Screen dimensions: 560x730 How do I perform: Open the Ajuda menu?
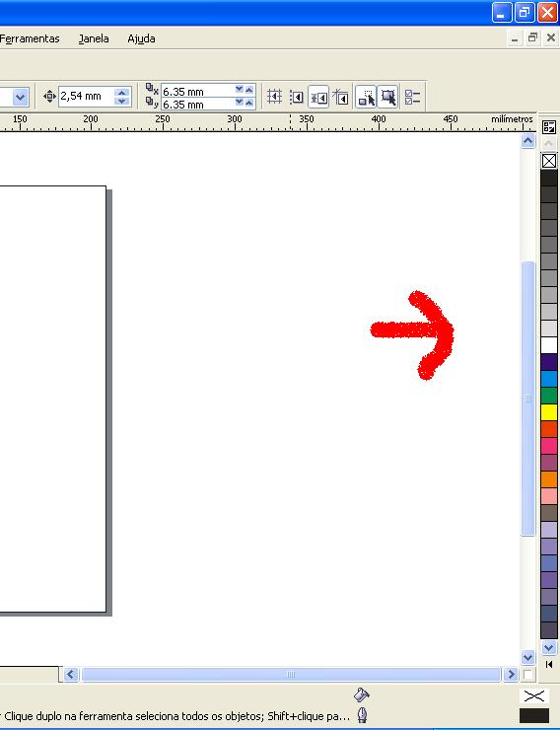click(141, 38)
